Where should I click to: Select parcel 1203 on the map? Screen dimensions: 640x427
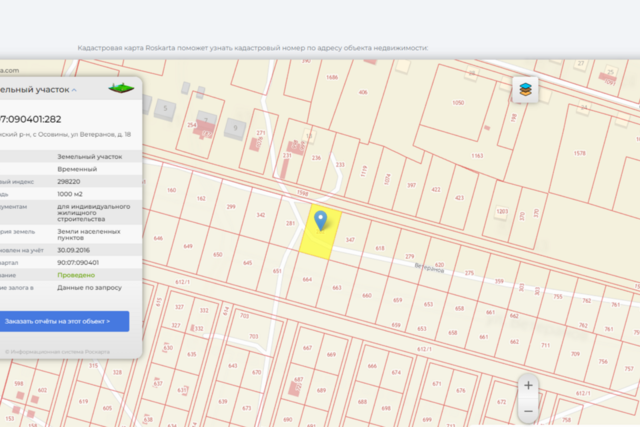pos(502,211)
